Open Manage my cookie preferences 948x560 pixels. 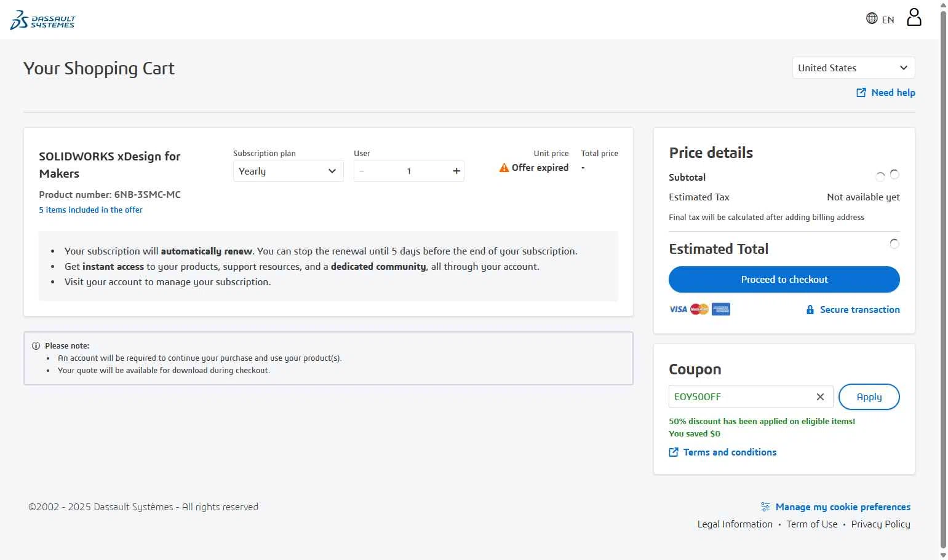[843, 507]
